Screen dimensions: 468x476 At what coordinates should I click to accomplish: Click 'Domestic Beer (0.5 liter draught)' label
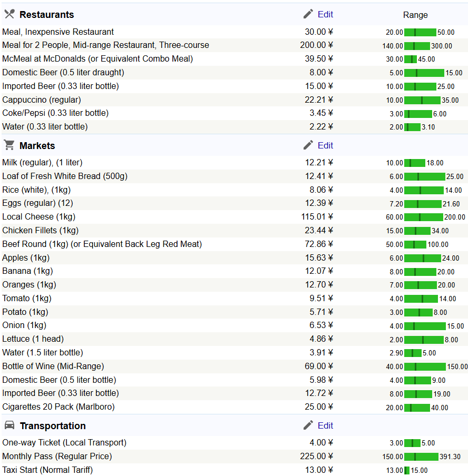click(x=63, y=73)
